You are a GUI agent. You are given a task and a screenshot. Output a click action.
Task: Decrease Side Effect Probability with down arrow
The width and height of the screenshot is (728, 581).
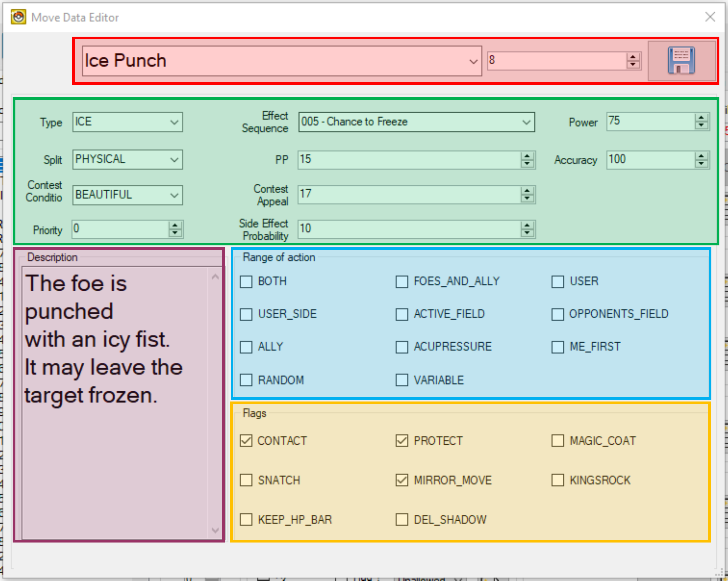[x=527, y=233]
